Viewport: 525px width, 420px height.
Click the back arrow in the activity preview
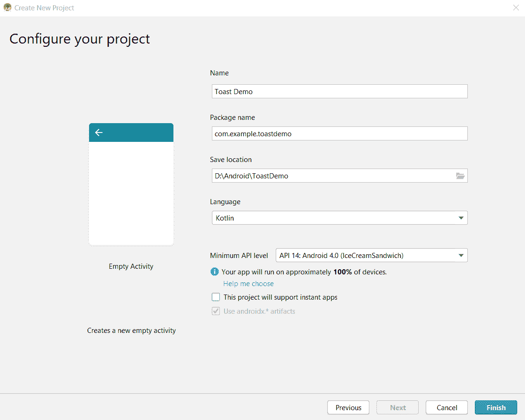pyautogui.click(x=98, y=133)
